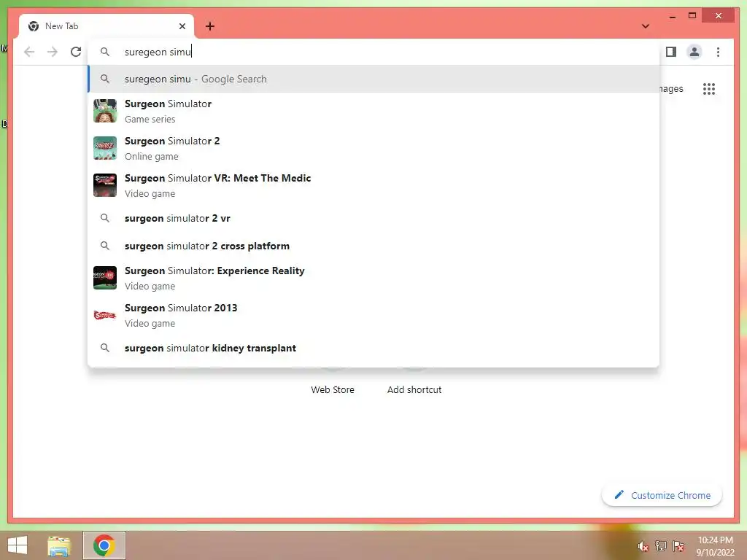
Task: Click Customize Chrome button
Action: pos(662,495)
